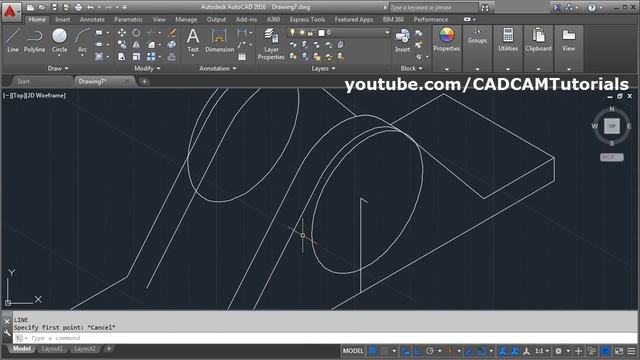Click the WCS button under ViewCube
Screen dimensions: 640x360
611,157
